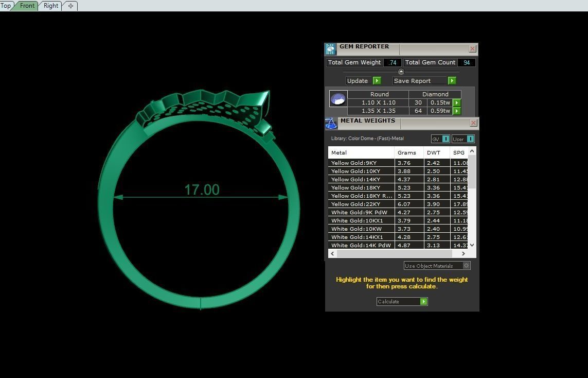The width and height of the screenshot is (588, 378).
Task: Sort by the Grams column header
Action: pos(409,152)
